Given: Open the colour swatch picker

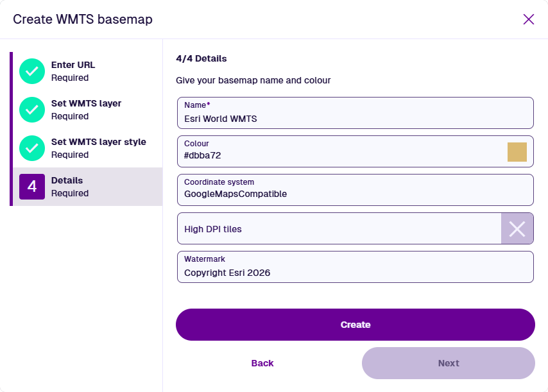Looking at the screenshot, I should point(517,152).
